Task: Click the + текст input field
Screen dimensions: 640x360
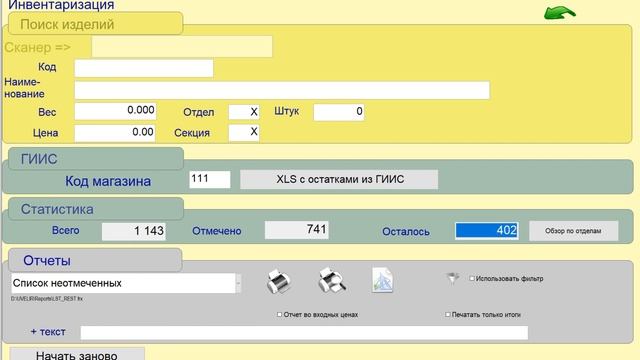Action: pyautogui.click(x=304, y=332)
